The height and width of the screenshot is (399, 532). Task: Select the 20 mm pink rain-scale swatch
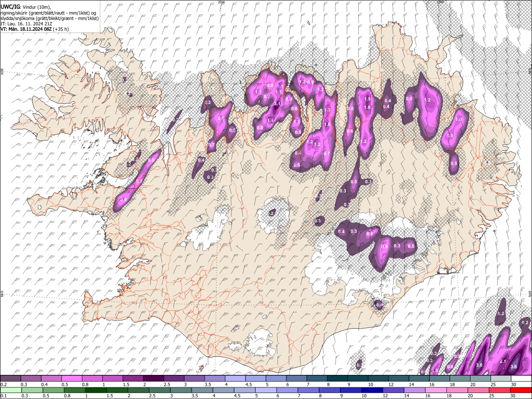[478, 390]
